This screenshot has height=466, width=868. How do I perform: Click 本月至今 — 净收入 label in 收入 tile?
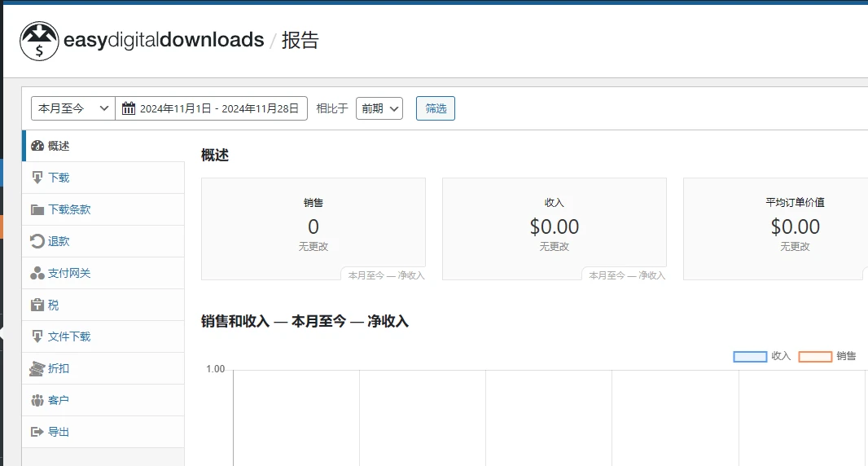627,275
